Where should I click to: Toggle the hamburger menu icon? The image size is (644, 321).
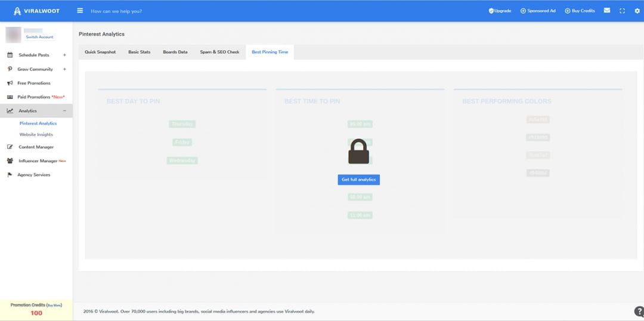point(80,11)
